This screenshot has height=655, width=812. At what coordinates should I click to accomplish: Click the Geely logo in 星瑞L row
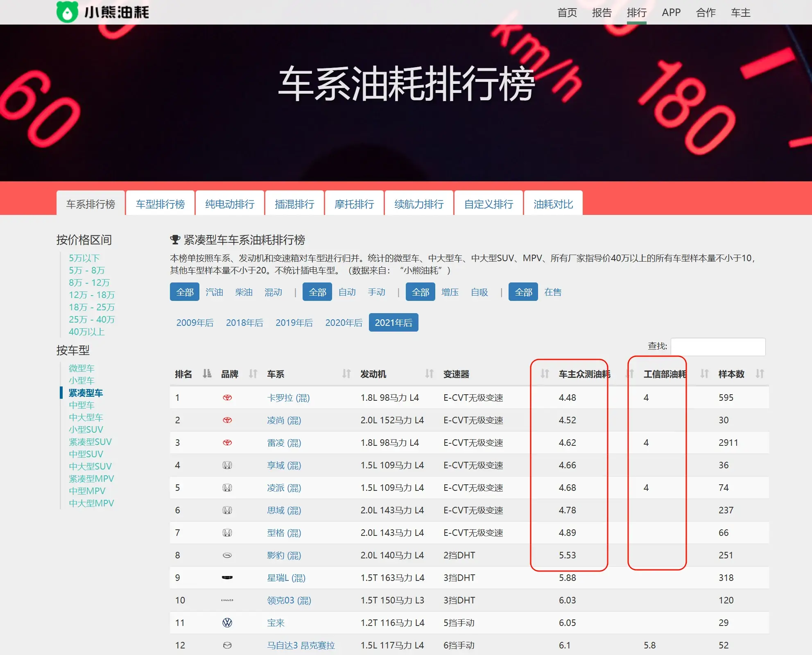pos(228,578)
